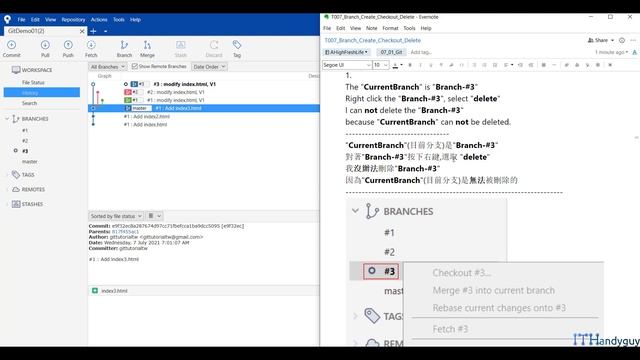Collapse the BRANCHES section in Sourcetree sidebar
Image resolution: width=640 pixels, height=360 pixels.
point(7,119)
